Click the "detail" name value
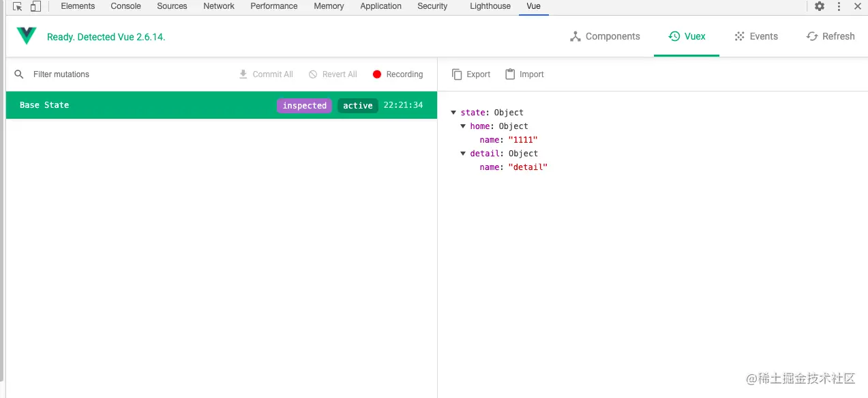This screenshot has width=868, height=398. click(x=528, y=167)
